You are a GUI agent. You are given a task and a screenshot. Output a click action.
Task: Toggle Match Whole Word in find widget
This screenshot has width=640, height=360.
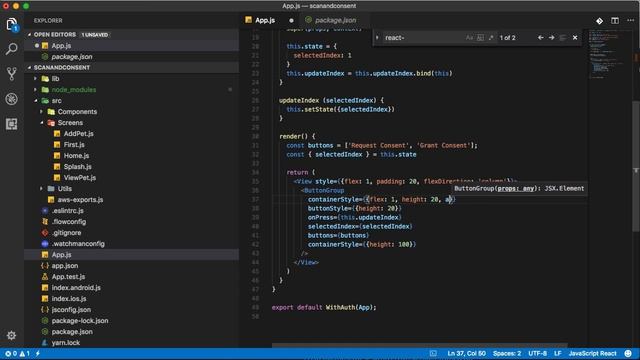point(480,38)
